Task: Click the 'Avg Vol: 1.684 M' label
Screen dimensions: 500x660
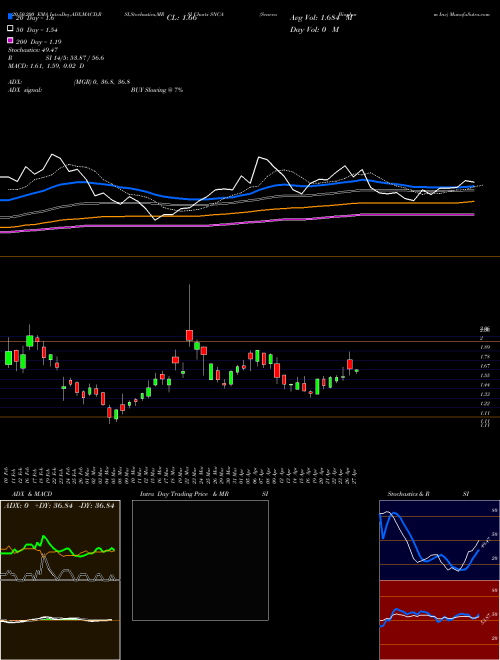Action: [321, 18]
